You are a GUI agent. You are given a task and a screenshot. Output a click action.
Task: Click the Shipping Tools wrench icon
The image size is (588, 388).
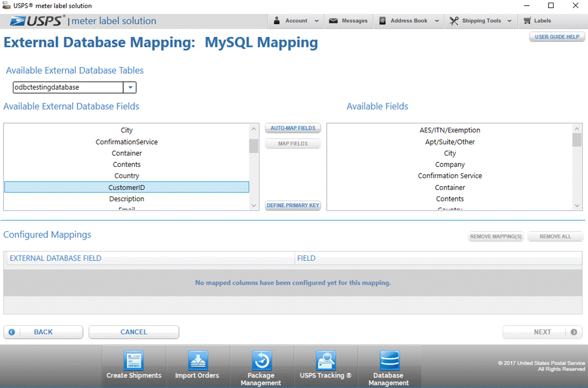click(454, 21)
